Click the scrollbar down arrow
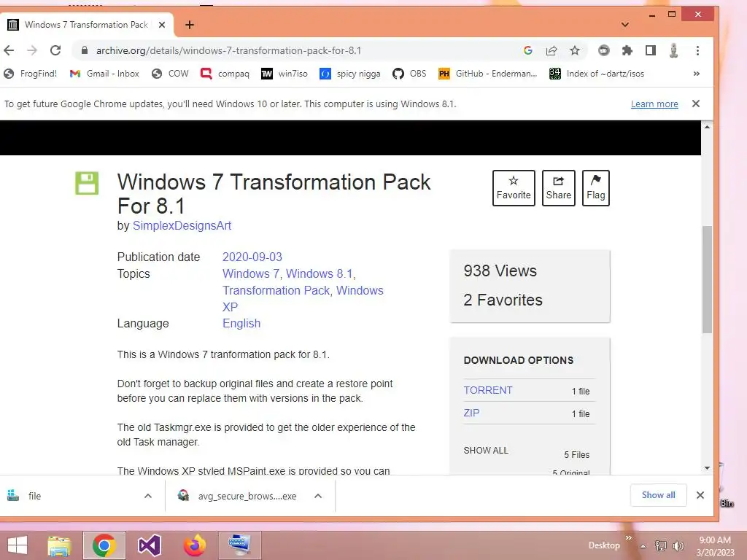The image size is (747, 560). pyautogui.click(x=707, y=468)
